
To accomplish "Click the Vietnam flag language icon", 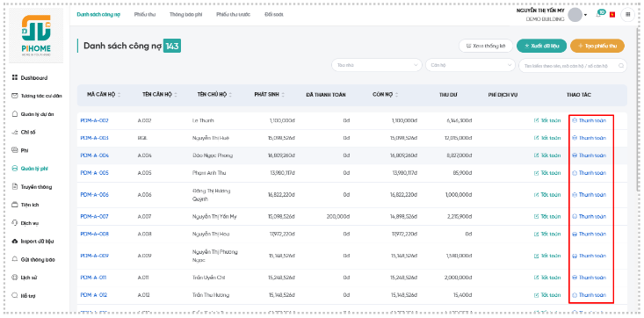I will point(612,14).
